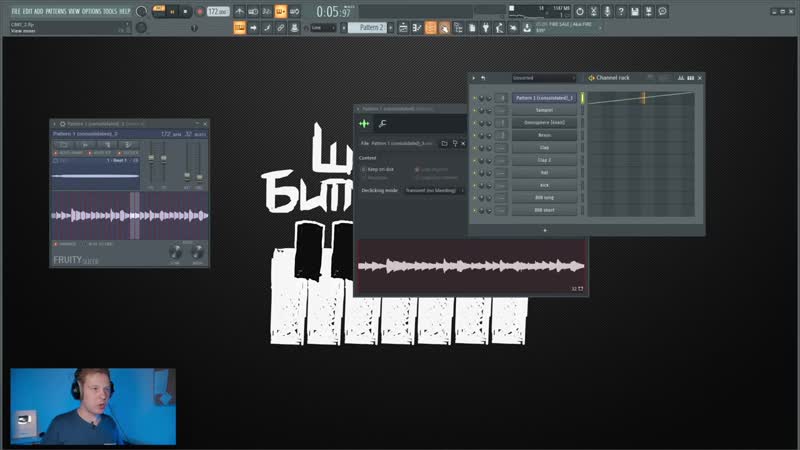Click the 808 long channel button
The image size is (800, 450).
pyautogui.click(x=544, y=197)
